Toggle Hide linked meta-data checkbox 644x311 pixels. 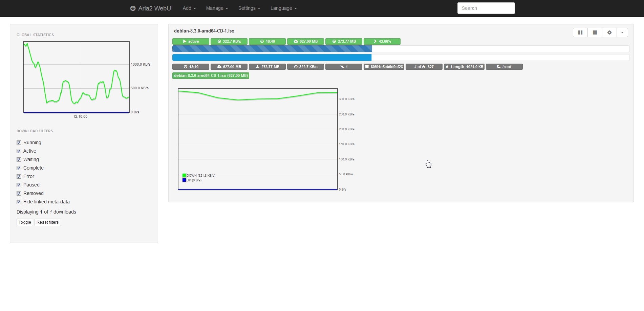tap(19, 202)
